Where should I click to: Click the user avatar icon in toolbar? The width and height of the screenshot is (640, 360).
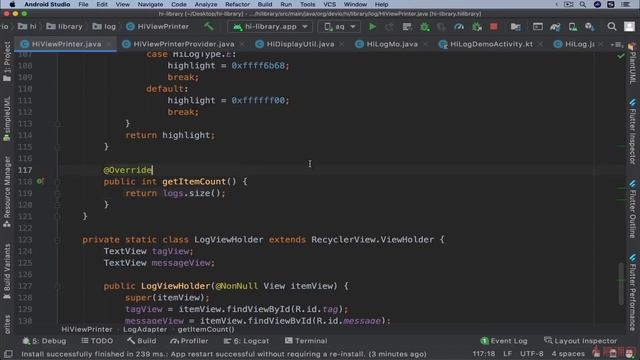629,27
